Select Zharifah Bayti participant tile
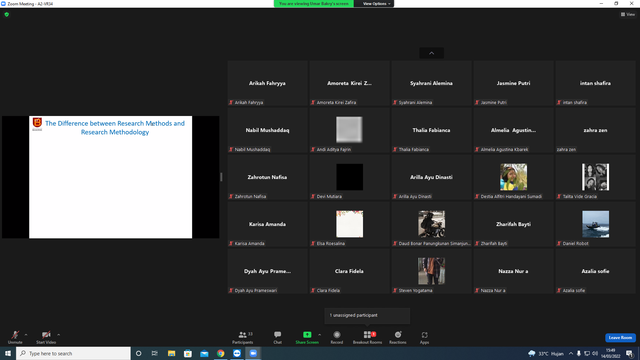The height and width of the screenshot is (360, 640). [x=513, y=224]
